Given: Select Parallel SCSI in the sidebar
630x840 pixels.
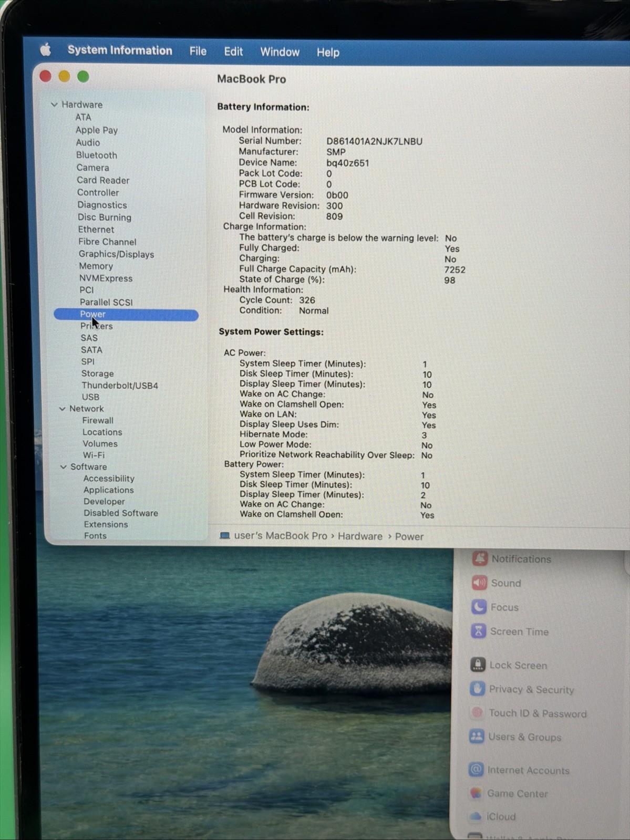Looking at the screenshot, I should coord(106,302).
